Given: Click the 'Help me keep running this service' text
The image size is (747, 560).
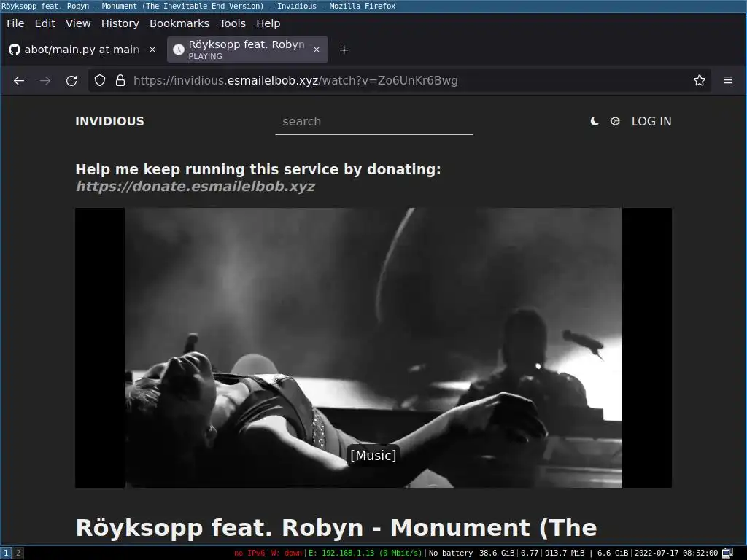Looking at the screenshot, I should click(x=258, y=169).
